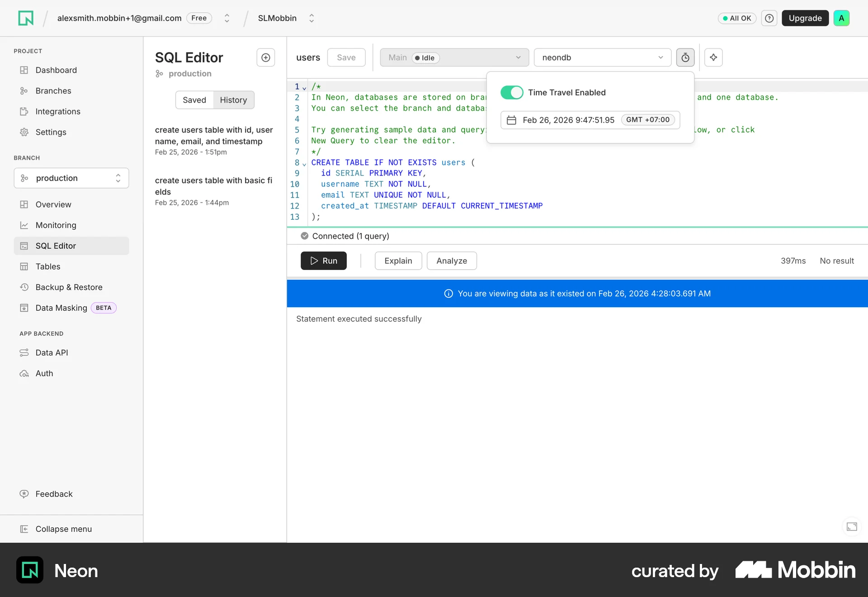This screenshot has width=868, height=597.
Task: Click the Explain button
Action: [398, 261]
